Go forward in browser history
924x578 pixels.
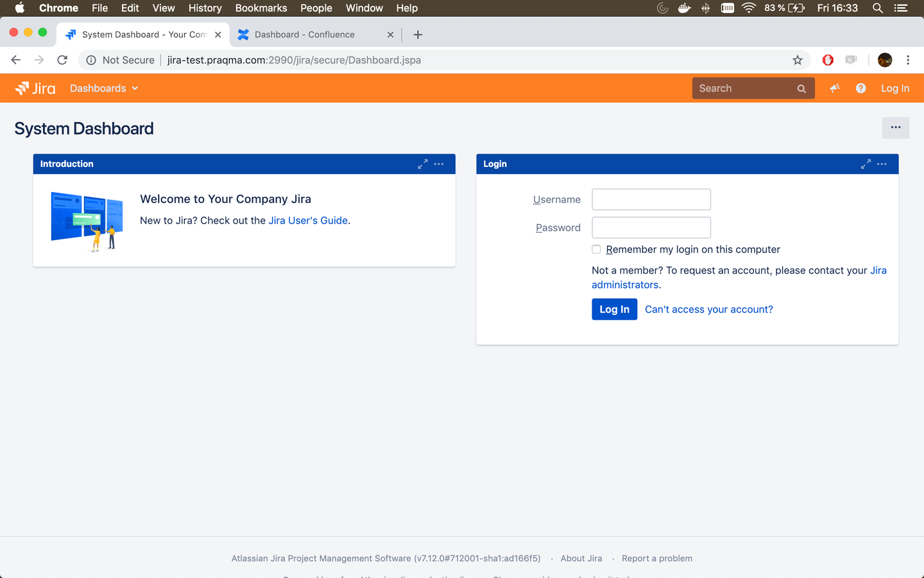click(39, 60)
